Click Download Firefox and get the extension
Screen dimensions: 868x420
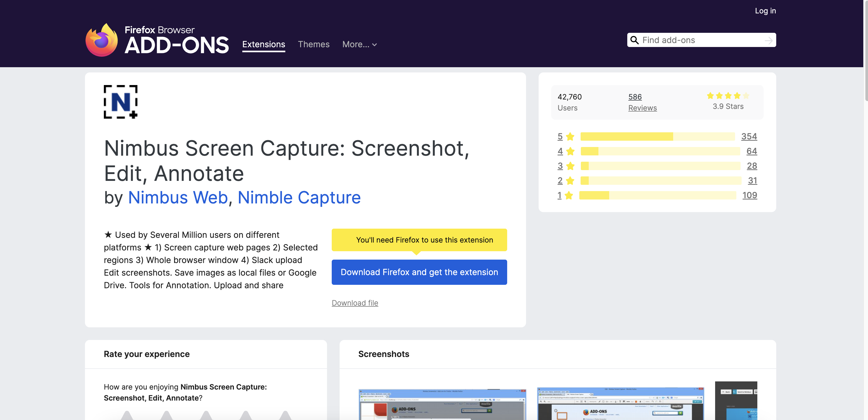tap(419, 272)
